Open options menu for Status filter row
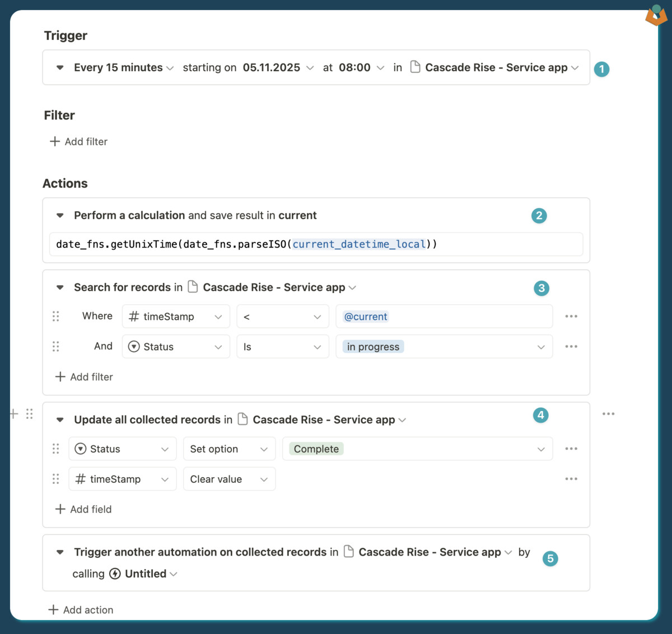Image resolution: width=672 pixels, height=634 pixels. tap(571, 347)
